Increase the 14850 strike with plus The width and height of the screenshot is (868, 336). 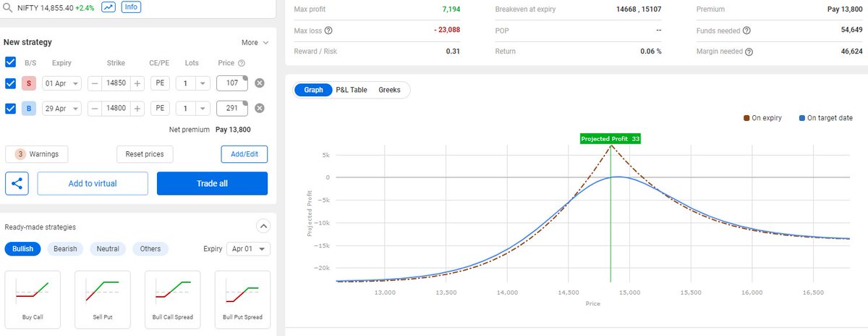coord(137,83)
